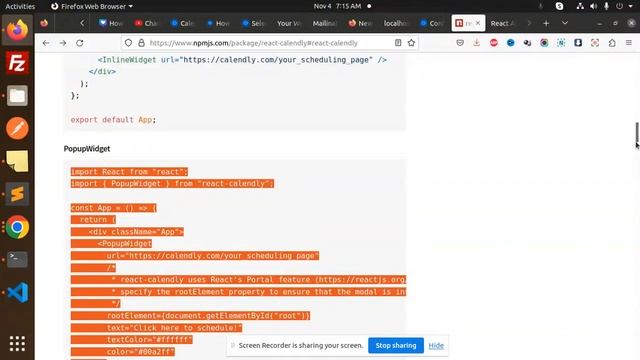This screenshot has width=640, height=360.
Task: Stop sharing the screen
Action: (x=396, y=345)
